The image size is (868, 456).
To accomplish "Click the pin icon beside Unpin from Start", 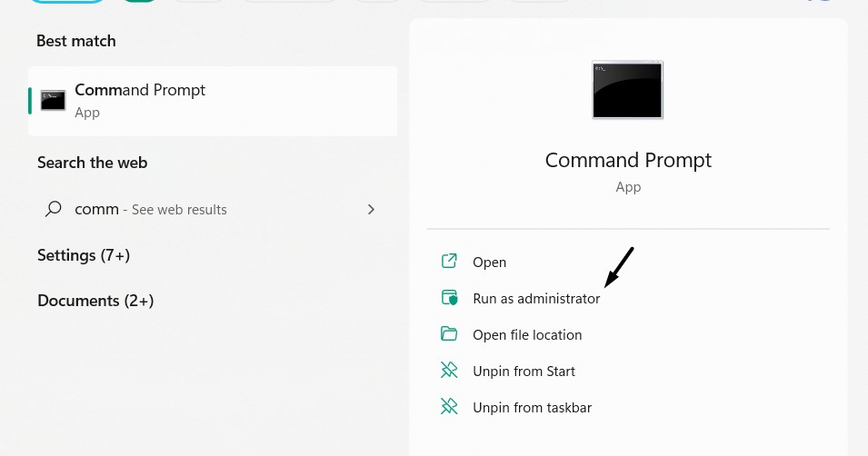I will [449, 371].
